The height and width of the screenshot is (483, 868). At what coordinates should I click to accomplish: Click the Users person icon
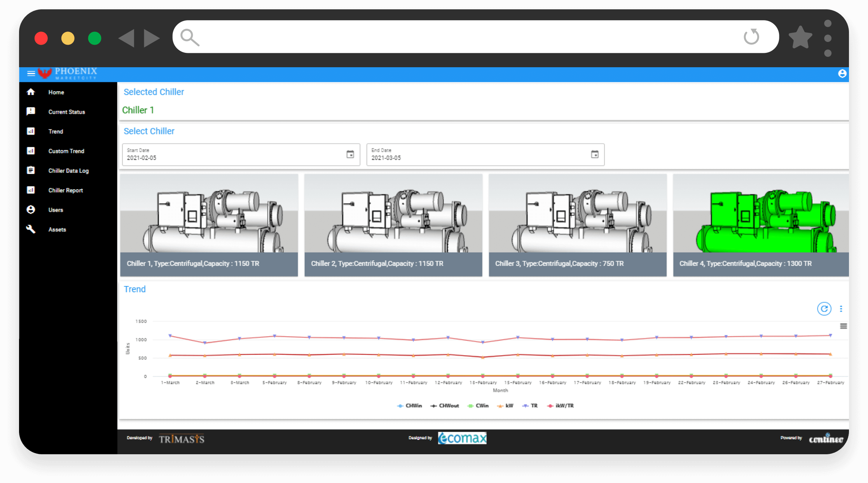tap(31, 210)
